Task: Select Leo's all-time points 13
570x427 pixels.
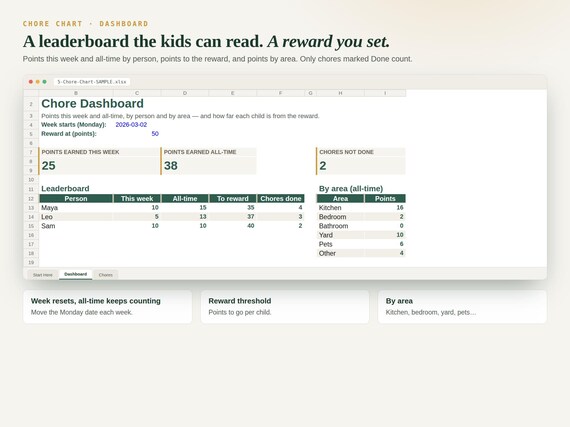Action: coord(185,217)
